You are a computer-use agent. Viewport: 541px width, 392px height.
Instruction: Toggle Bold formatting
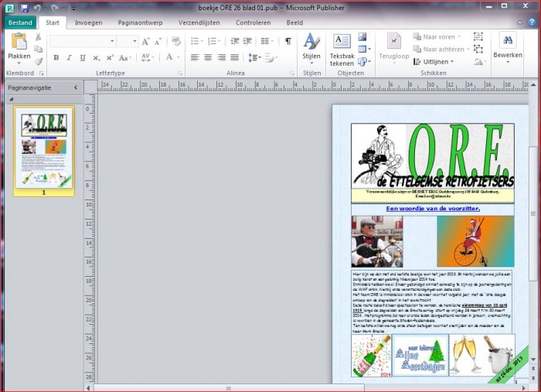click(x=56, y=58)
